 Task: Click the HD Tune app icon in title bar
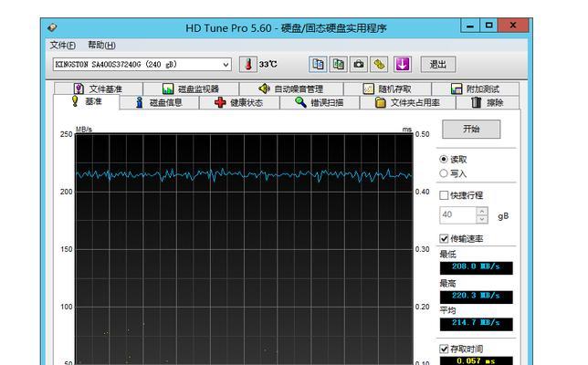[52, 27]
